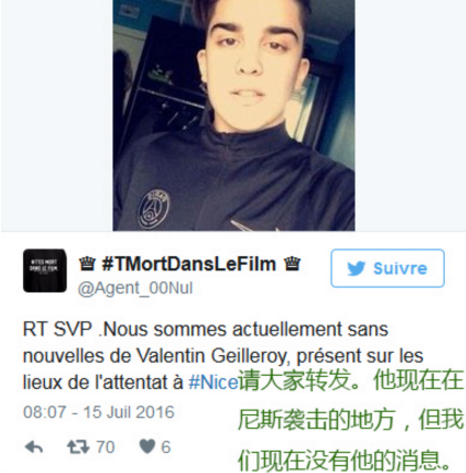Click the crown icon before #TMortDansLeFilm
This screenshot has height=473, width=466.
click(87, 264)
